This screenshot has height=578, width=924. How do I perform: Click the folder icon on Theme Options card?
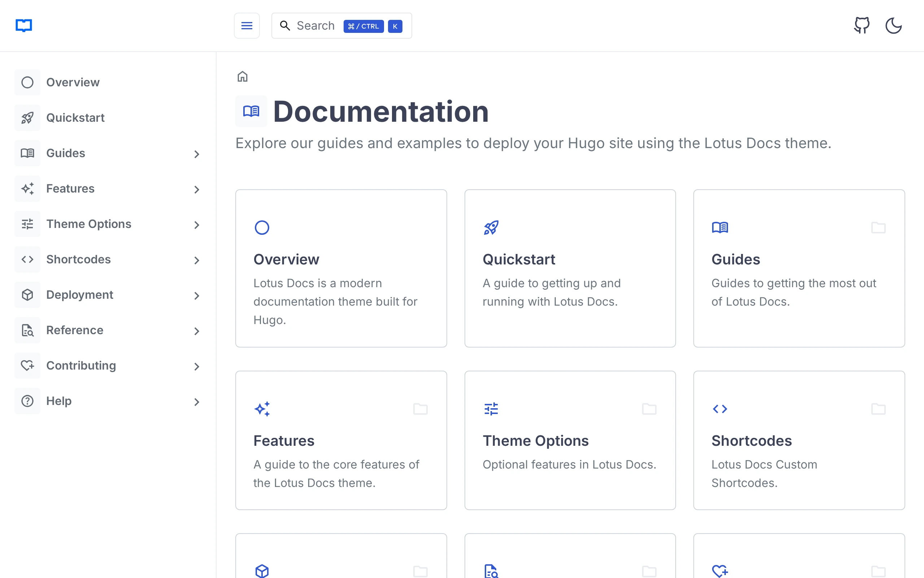tap(649, 409)
